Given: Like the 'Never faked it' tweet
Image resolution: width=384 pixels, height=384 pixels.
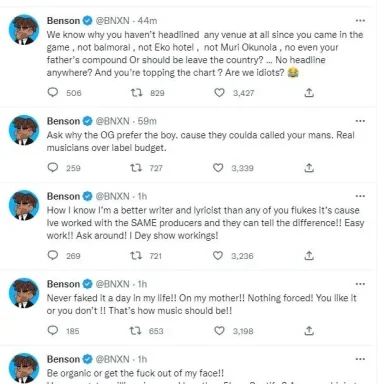Looking at the screenshot, I should (x=219, y=331).
